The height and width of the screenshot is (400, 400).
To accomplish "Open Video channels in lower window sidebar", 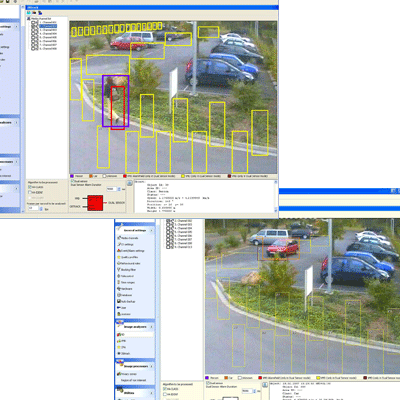I will (x=127, y=238).
